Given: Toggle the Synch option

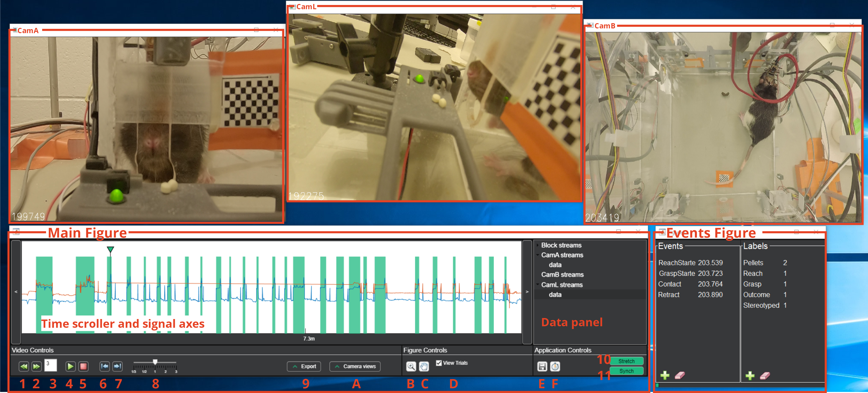Looking at the screenshot, I should [x=626, y=371].
